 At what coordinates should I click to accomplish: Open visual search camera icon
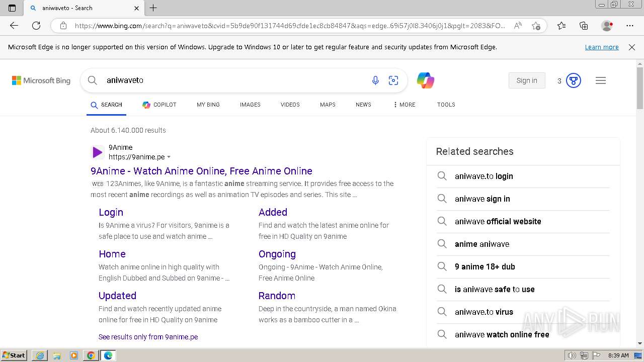[393, 80]
